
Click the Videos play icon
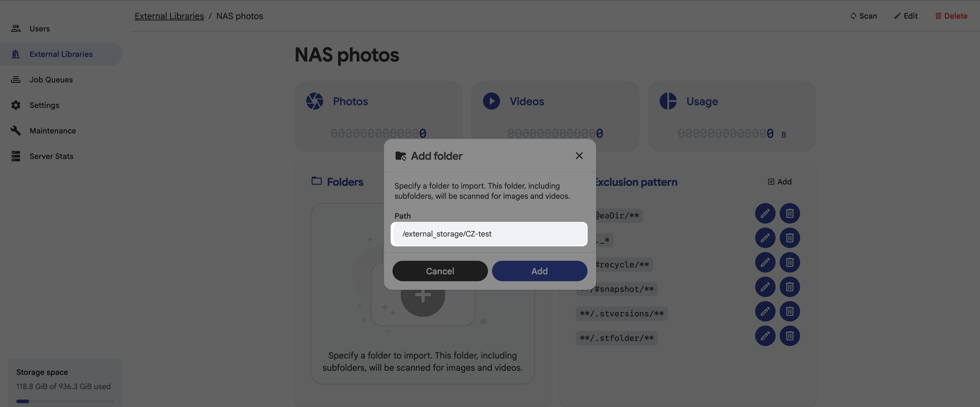click(x=491, y=101)
